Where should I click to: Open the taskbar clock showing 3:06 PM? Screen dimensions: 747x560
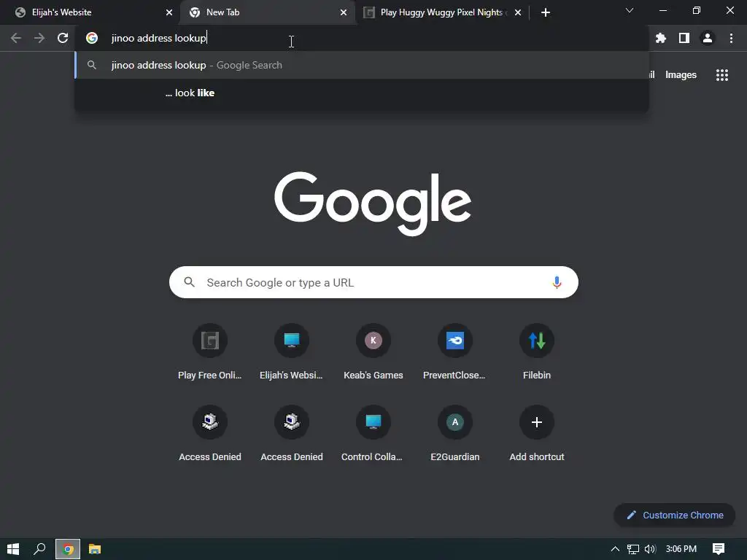(681, 549)
